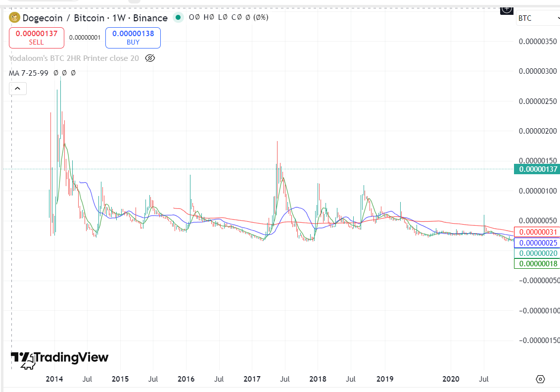Click the Jul label after 2020
560x392 pixels.
484,379
